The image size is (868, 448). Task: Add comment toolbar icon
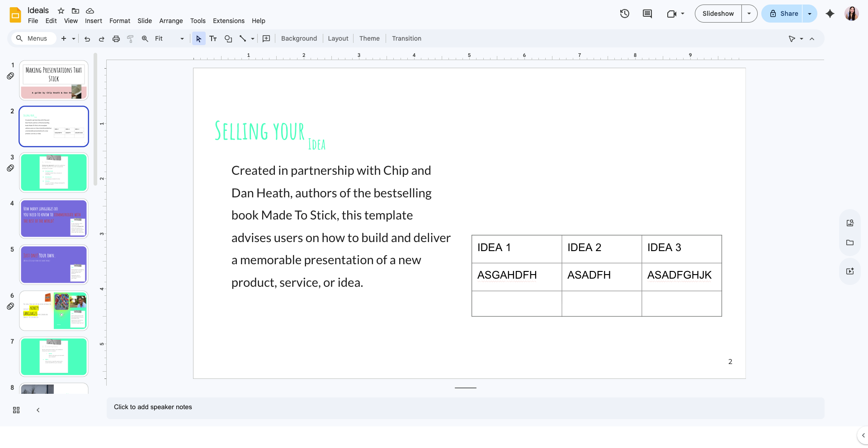tap(266, 38)
